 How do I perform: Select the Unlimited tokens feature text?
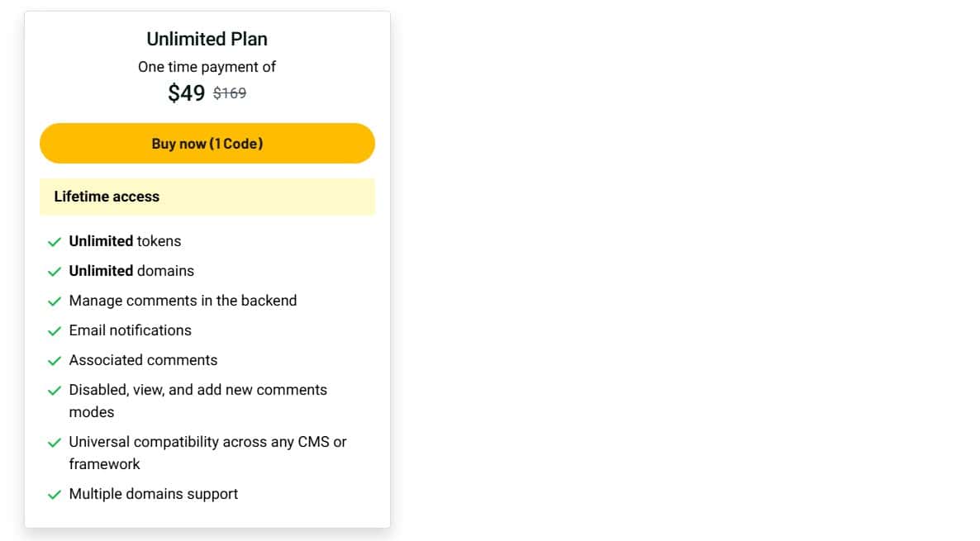(x=125, y=241)
